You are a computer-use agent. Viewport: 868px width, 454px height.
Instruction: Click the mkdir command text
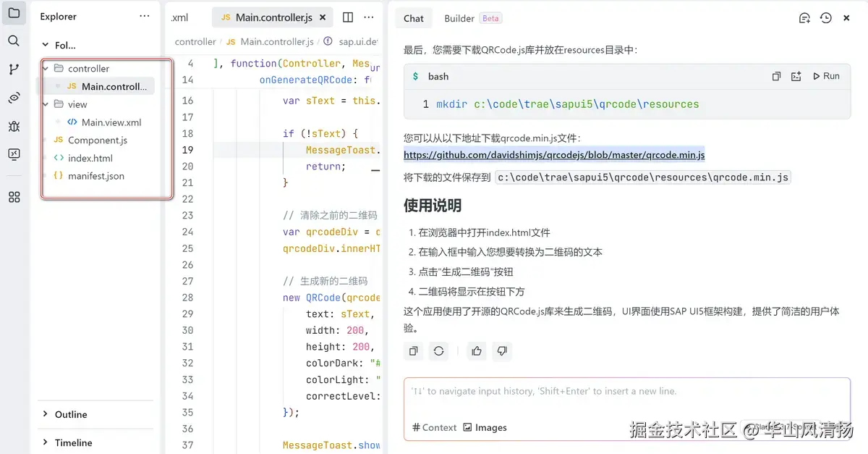pyautogui.click(x=568, y=104)
